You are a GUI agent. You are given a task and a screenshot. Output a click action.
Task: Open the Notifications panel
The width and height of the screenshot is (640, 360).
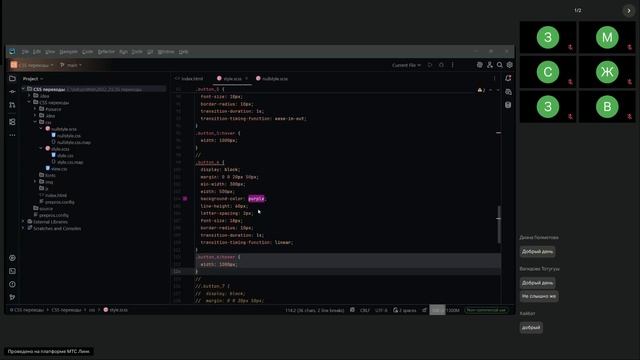pos(508,78)
